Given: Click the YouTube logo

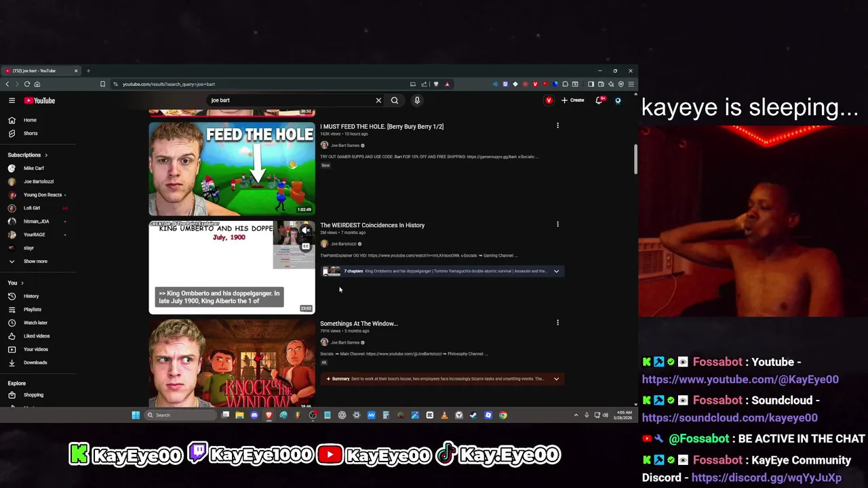Looking at the screenshot, I should tap(39, 100).
